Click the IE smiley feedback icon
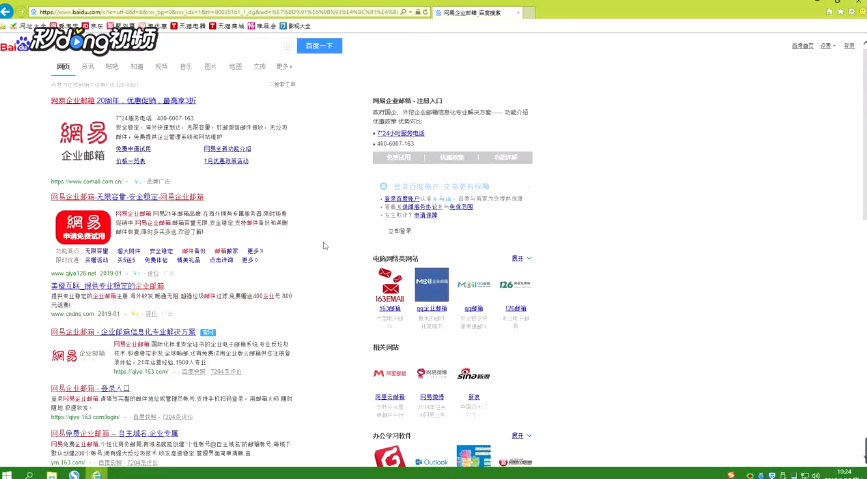The width and height of the screenshot is (867, 479). pyautogui.click(x=863, y=12)
